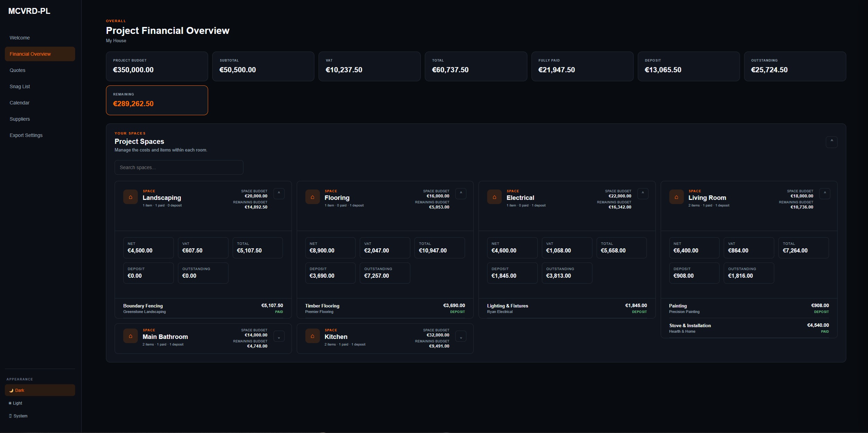
Task: Navigate to Suppliers
Action: 40,119
